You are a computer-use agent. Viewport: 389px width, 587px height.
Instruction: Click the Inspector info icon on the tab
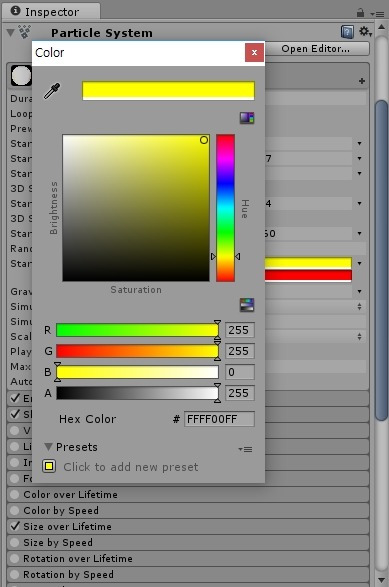pyautogui.click(x=15, y=11)
